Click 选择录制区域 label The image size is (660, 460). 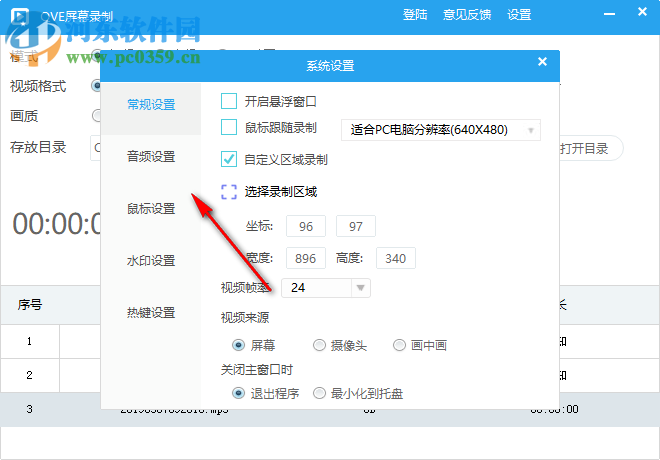[x=281, y=192]
